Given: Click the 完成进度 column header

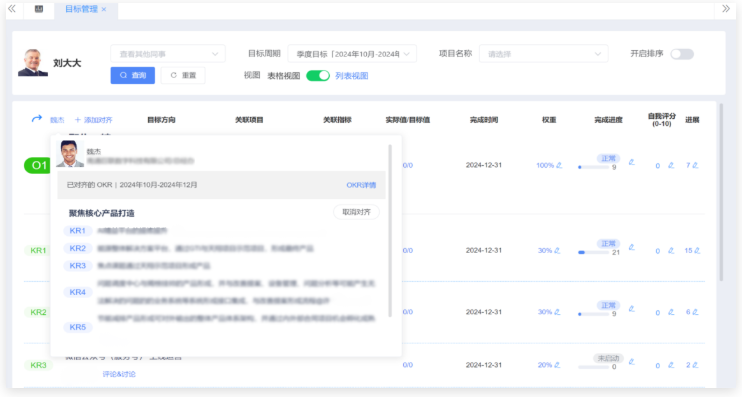Looking at the screenshot, I should tap(608, 120).
